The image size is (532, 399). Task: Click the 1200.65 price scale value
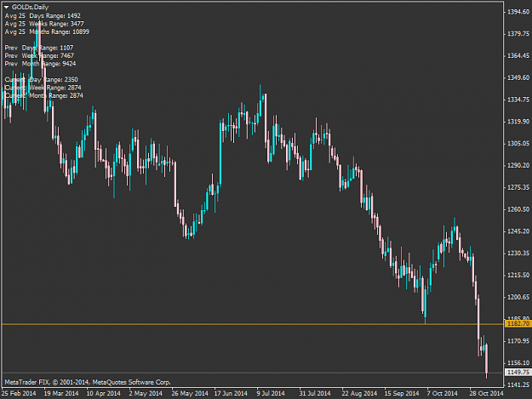coord(518,297)
